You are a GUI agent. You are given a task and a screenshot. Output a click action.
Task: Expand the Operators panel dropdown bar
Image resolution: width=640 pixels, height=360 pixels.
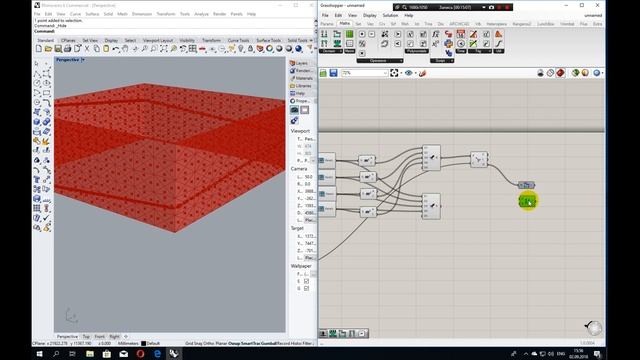pos(380,61)
